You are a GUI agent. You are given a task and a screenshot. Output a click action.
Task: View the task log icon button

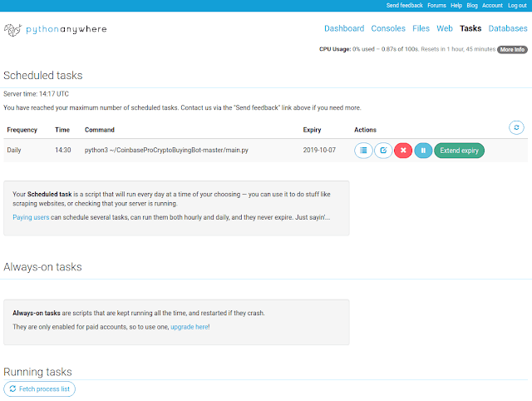click(363, 151)
